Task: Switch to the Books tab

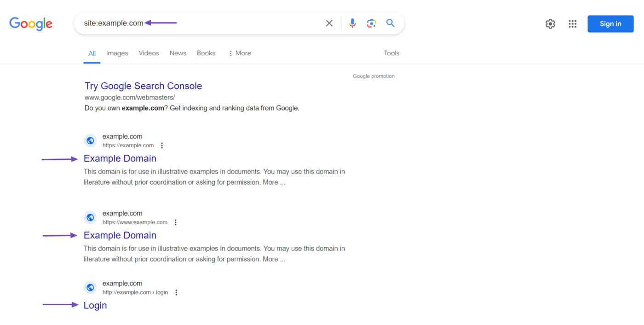Action: coord(206,53)
